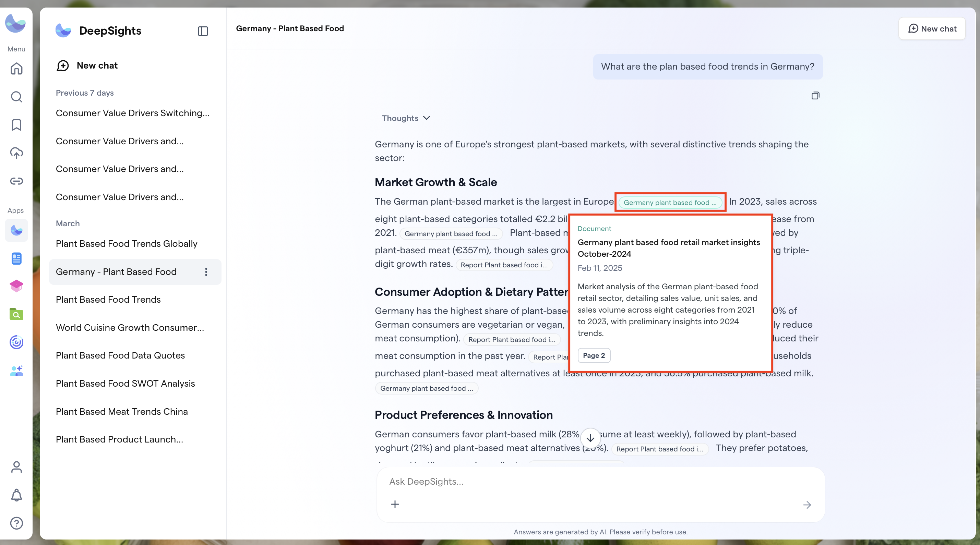980x545 pixels.
Task: Click the popup document title text
Action: click(669, 249)
